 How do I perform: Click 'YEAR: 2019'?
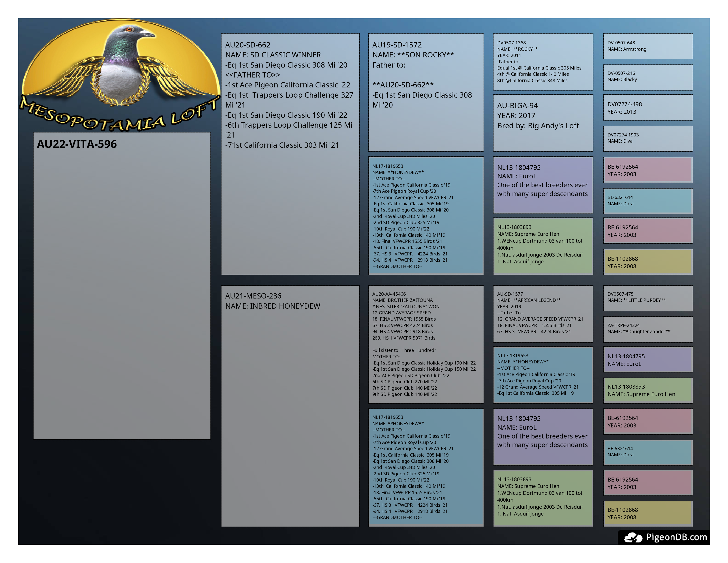tap(509, 307)
